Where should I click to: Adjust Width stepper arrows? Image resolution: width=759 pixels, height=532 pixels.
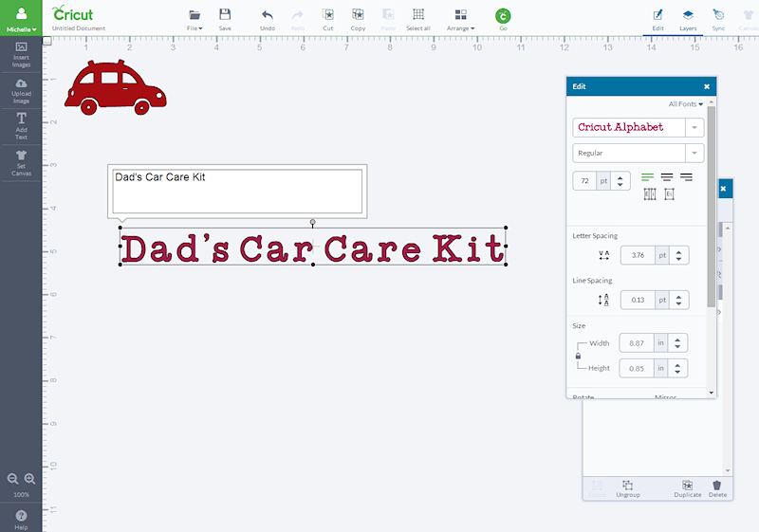pos(677,343)
